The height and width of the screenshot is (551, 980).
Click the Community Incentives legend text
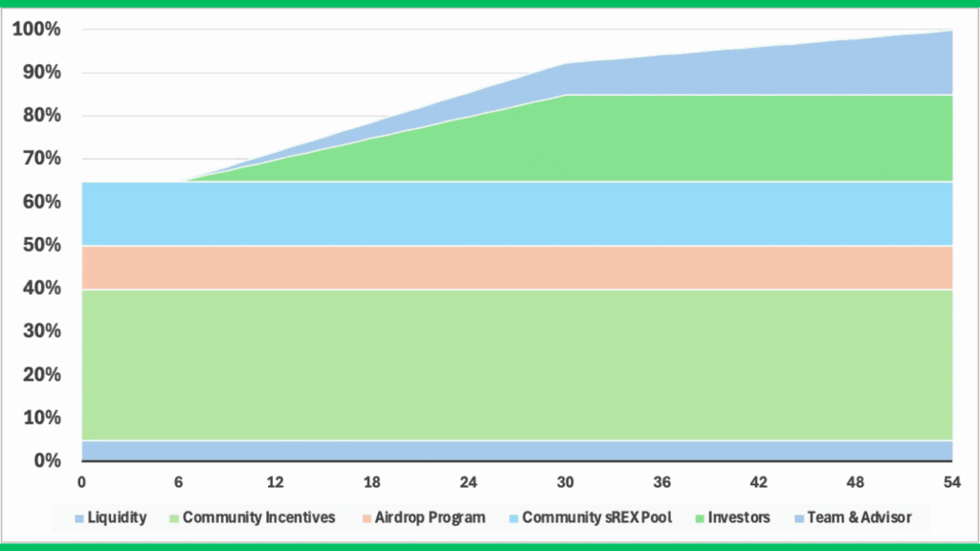(258, 518)
